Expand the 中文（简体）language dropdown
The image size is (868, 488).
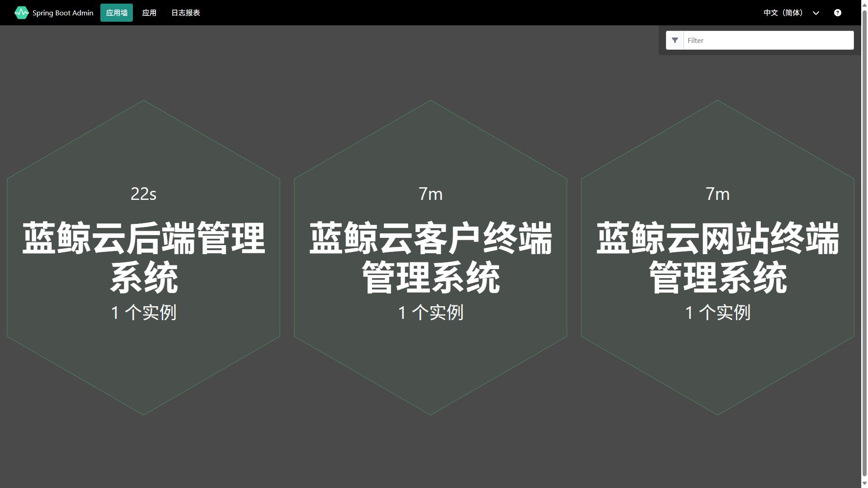click(791, 13)
